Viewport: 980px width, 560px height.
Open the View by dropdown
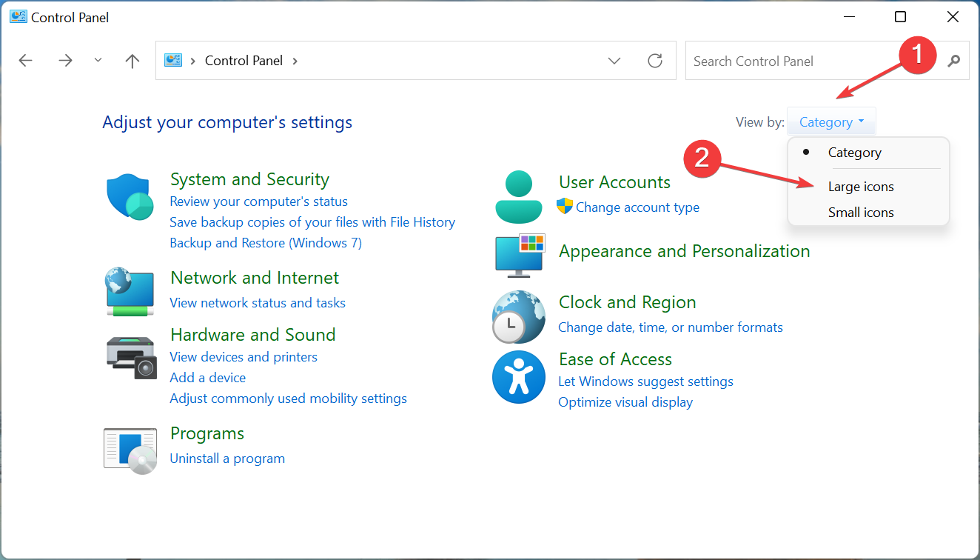pyautogui.click(x=830, y=121)
